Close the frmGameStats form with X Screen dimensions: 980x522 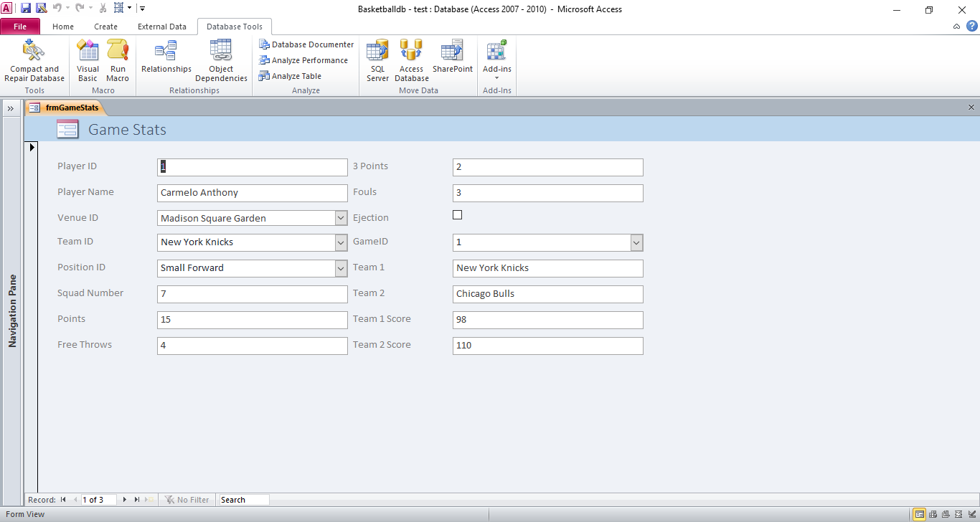coord(971,108)
